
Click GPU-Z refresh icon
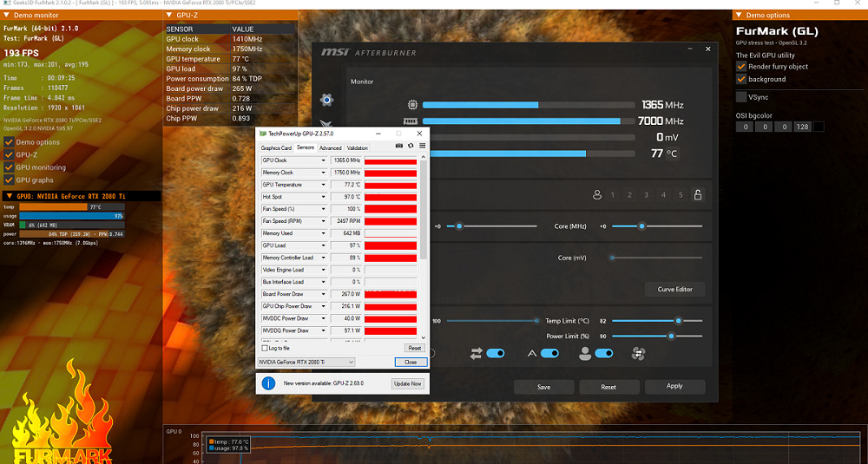point(411,146)
